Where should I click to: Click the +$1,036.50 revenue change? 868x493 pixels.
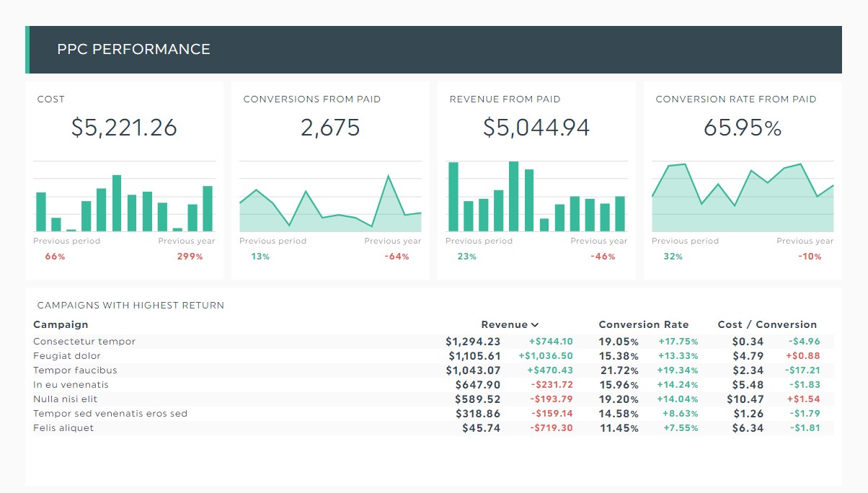tap(546, 356)
